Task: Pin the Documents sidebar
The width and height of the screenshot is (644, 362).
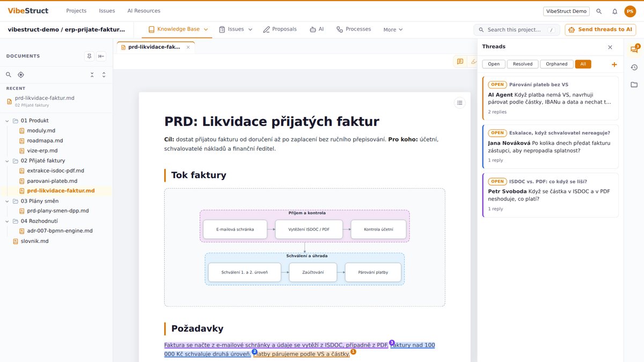Action: (89, 56)
